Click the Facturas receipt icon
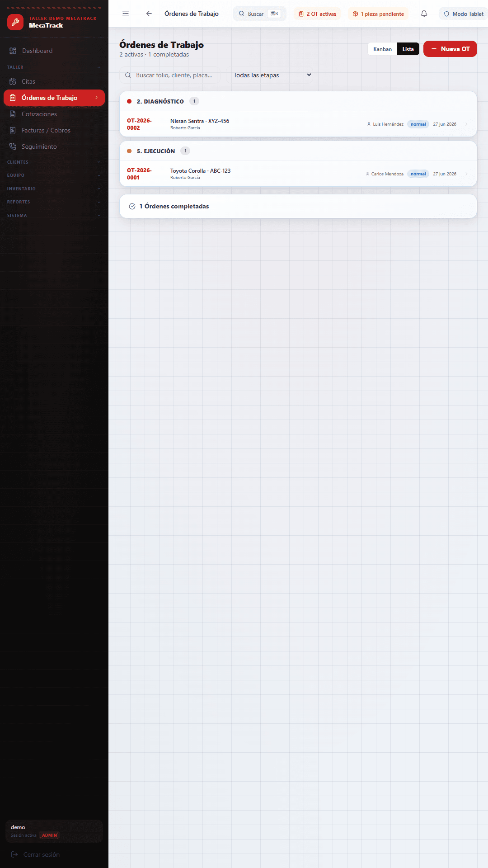 pyautogui.click(x=13, y=130)
